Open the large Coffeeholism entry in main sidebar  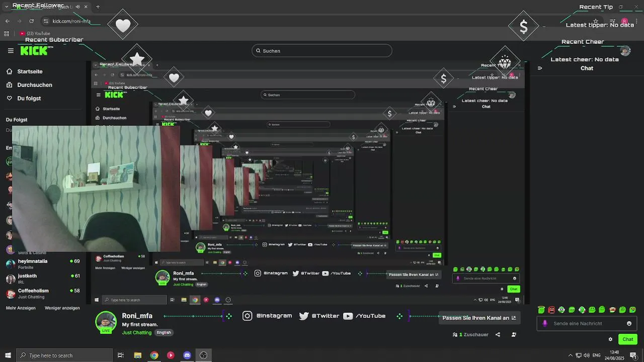click(43, 293)
